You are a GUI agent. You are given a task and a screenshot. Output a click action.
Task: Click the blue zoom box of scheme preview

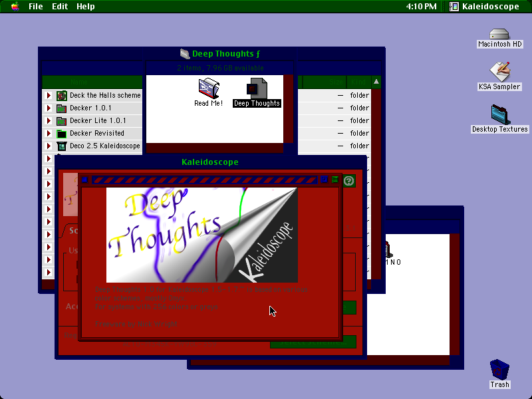click(x=324, y=179)
